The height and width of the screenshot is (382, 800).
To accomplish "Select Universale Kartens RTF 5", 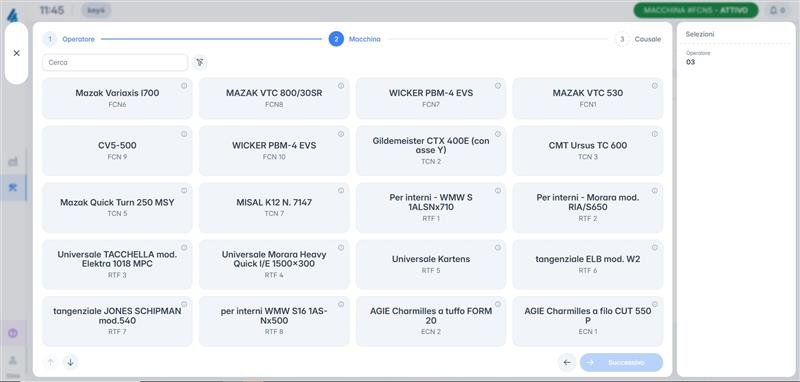I will 431,264.
